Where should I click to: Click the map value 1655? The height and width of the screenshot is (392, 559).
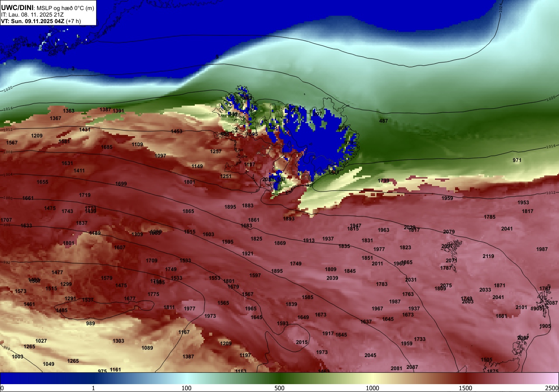42,182
